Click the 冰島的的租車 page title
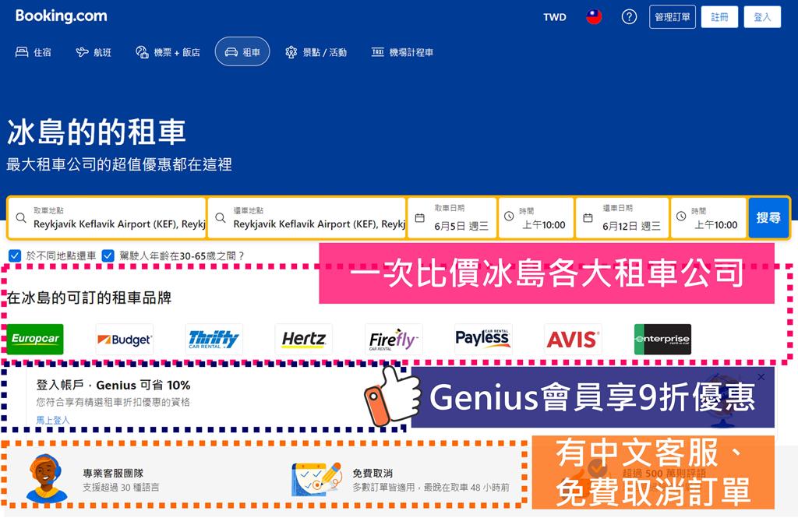The image size is (798, 532). pos(96,132)
